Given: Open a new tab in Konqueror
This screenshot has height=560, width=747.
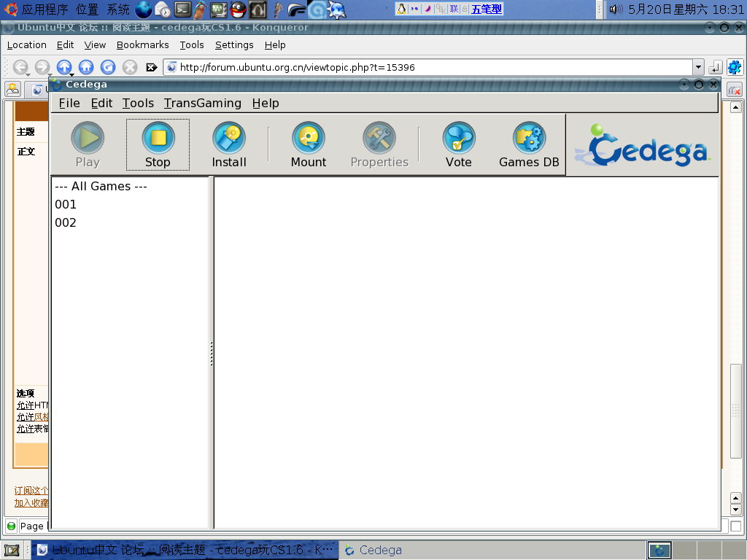Looking at the screenshot, I should pos(13,88).
